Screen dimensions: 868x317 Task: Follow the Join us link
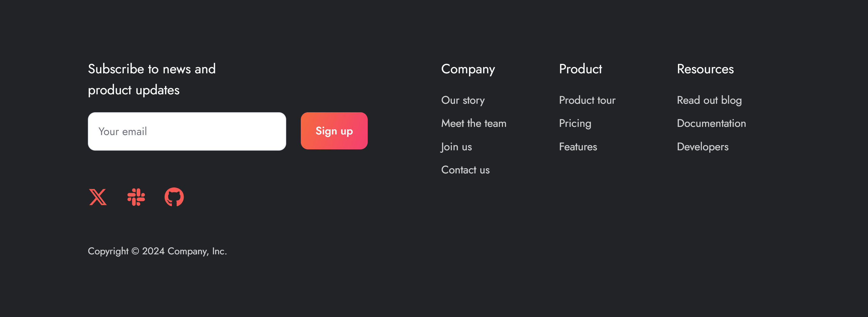pyautogui.click(x=456, y=147)
